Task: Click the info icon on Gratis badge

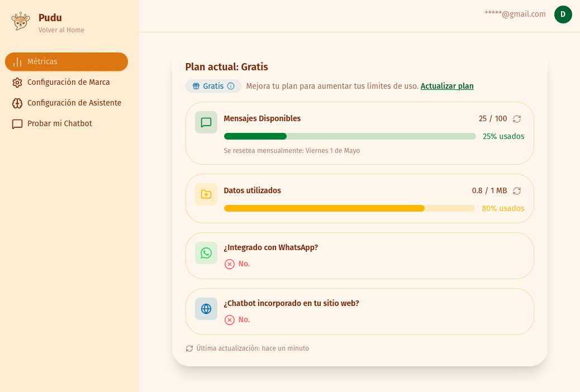Action: tap(231, 86)
